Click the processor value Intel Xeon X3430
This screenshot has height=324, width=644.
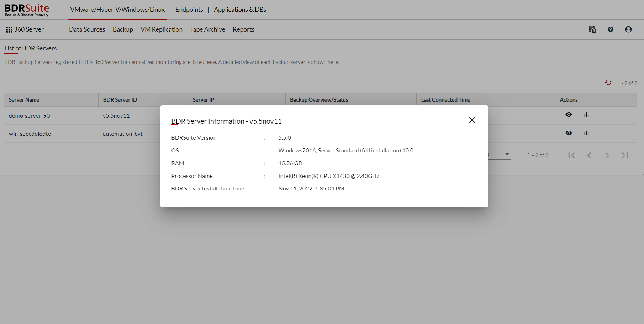[x=329, y=176]
